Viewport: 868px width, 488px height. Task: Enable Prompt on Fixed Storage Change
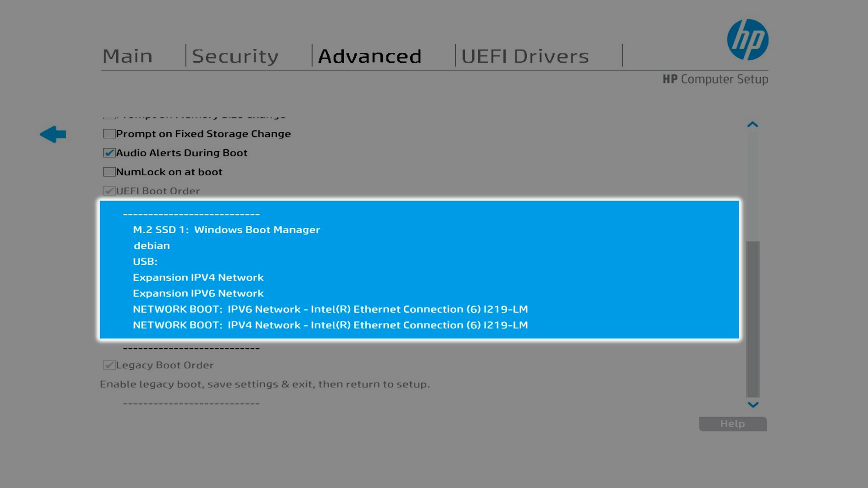(109, 134)
